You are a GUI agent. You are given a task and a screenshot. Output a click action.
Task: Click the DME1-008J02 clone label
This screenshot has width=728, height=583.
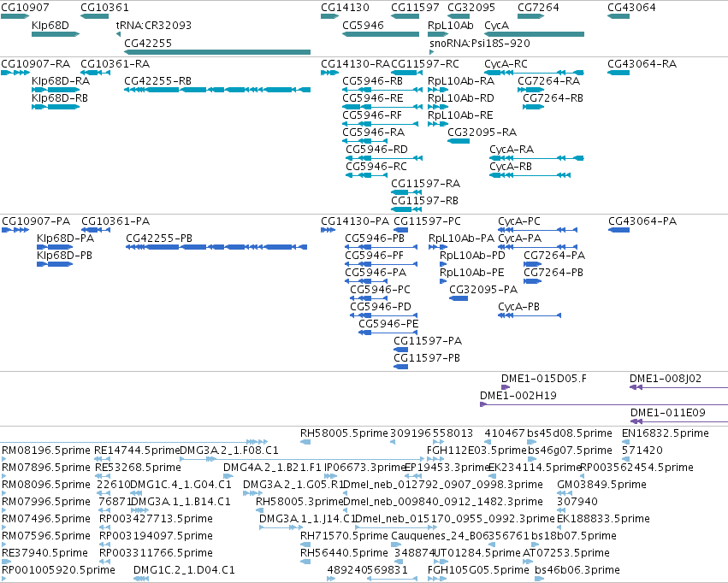[666, 379]
